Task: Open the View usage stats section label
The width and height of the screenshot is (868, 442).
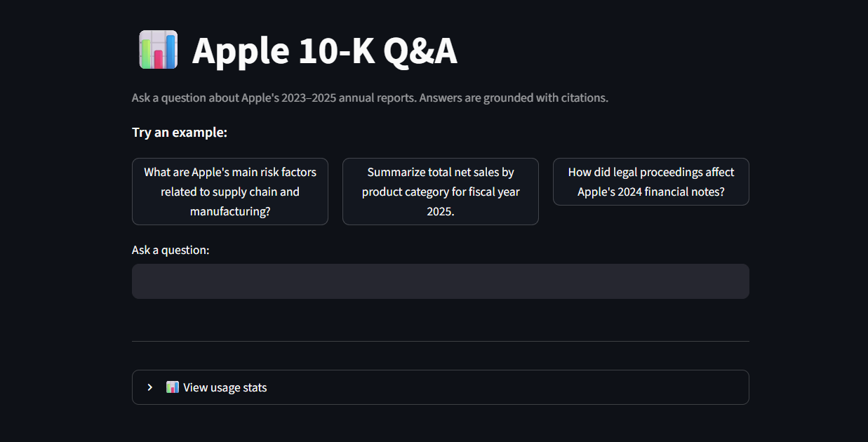Action: point(225,387)
